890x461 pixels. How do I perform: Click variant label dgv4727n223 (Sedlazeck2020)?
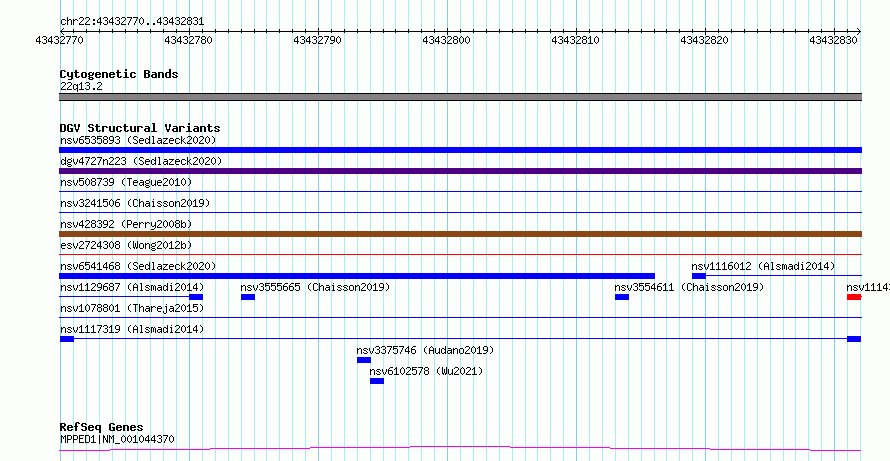point(141,161)
